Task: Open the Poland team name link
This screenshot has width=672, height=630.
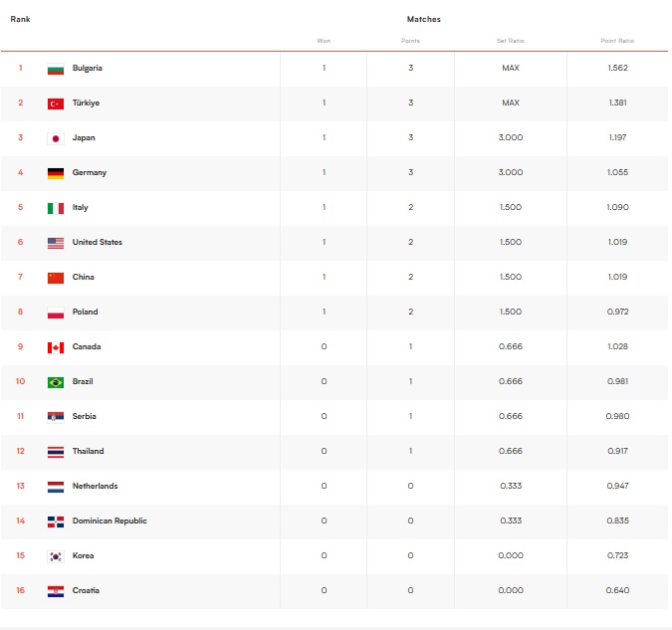Action: coord(85,312)
